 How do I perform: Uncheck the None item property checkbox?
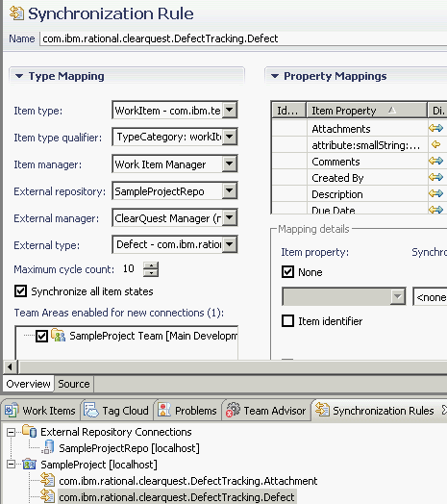click(287, 272)
